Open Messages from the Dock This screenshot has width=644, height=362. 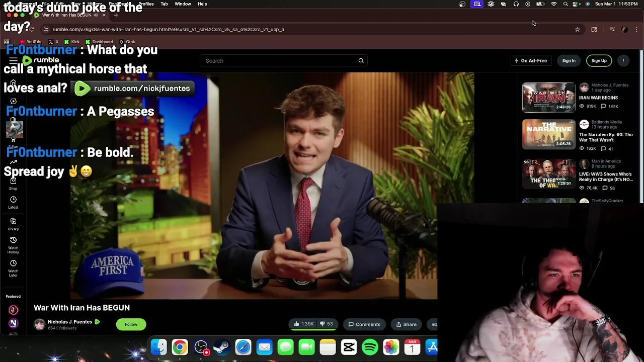[x=285, y=347]
